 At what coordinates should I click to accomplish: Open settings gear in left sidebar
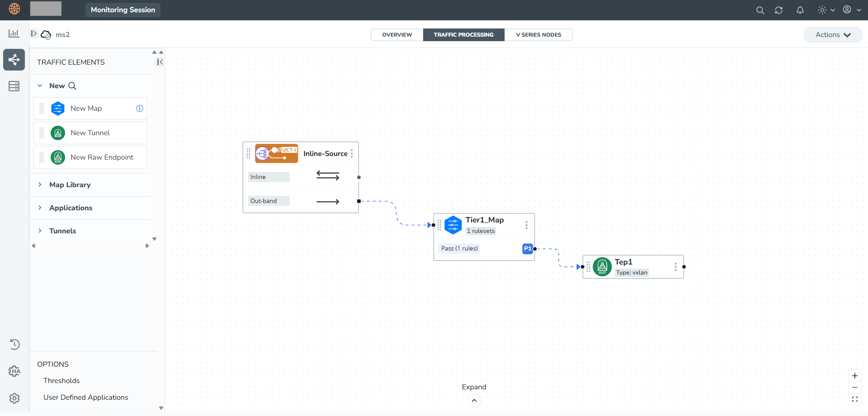coord(14,398)
